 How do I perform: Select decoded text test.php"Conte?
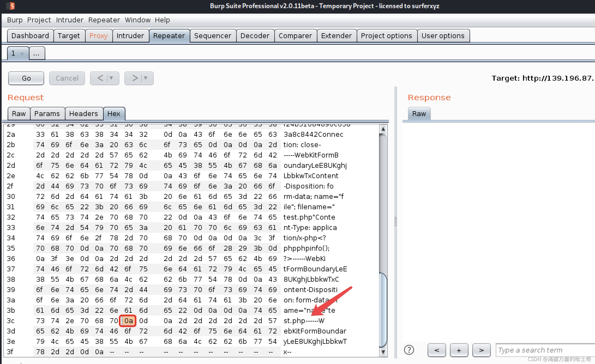coord(309,217)
